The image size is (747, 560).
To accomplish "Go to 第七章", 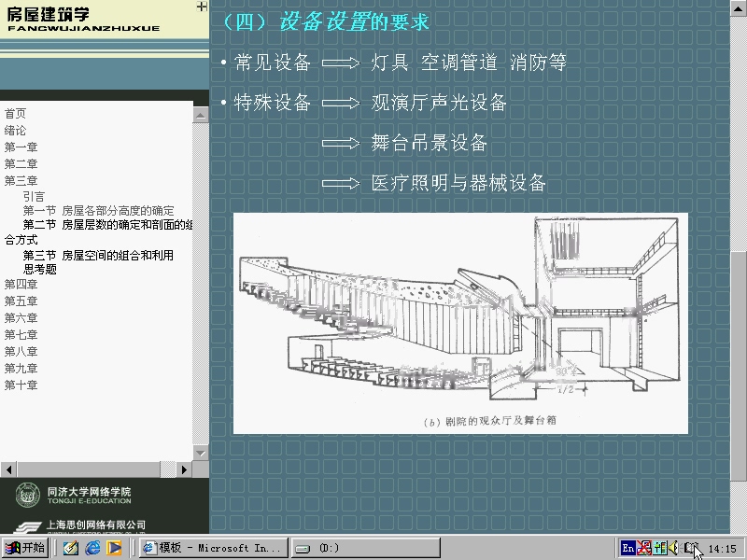I will [21, 335].
